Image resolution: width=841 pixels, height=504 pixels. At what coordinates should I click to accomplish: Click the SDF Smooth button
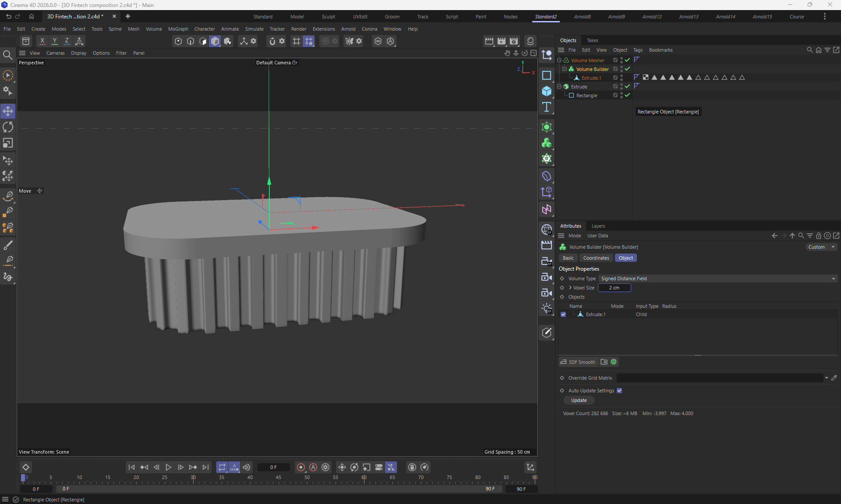click(578, 362)
